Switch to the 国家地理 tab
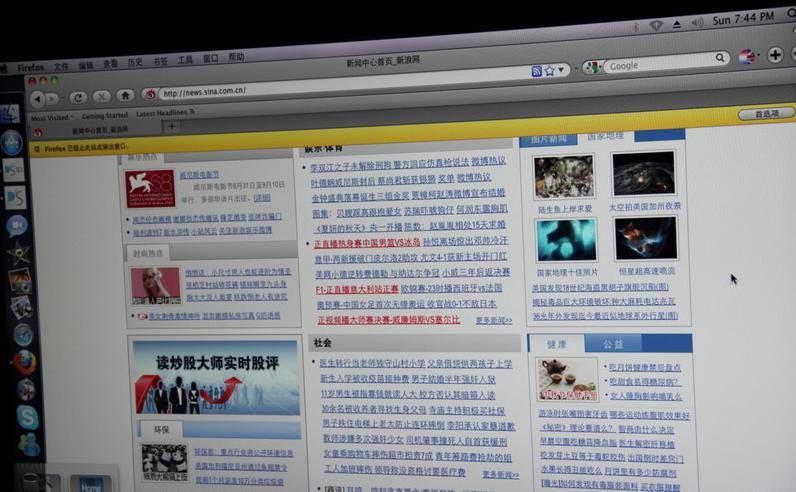 (x=605, y=135)
